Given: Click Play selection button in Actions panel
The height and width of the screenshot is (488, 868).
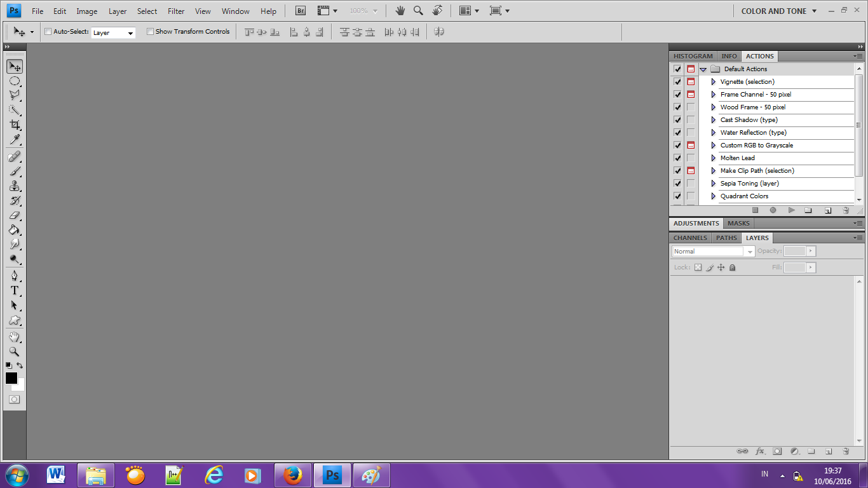Looking at the screenshot, I should tap(791, 210).
